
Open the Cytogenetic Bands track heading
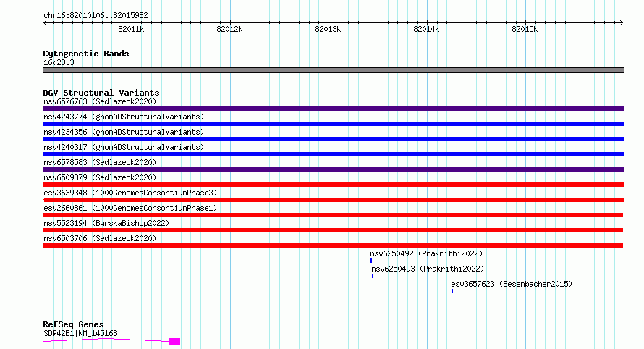[x=86, y=54]
